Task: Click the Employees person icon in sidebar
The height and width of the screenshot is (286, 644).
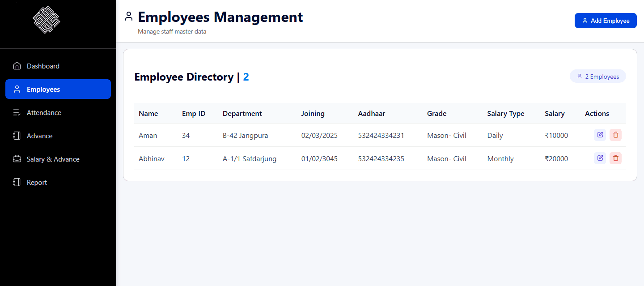Action: coord(17,89)
